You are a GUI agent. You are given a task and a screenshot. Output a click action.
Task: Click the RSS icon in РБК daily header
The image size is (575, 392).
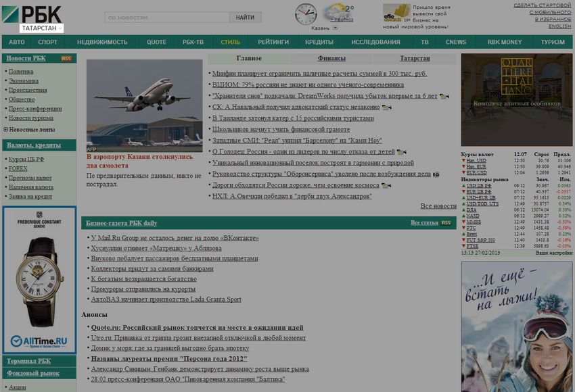point(446,222)
